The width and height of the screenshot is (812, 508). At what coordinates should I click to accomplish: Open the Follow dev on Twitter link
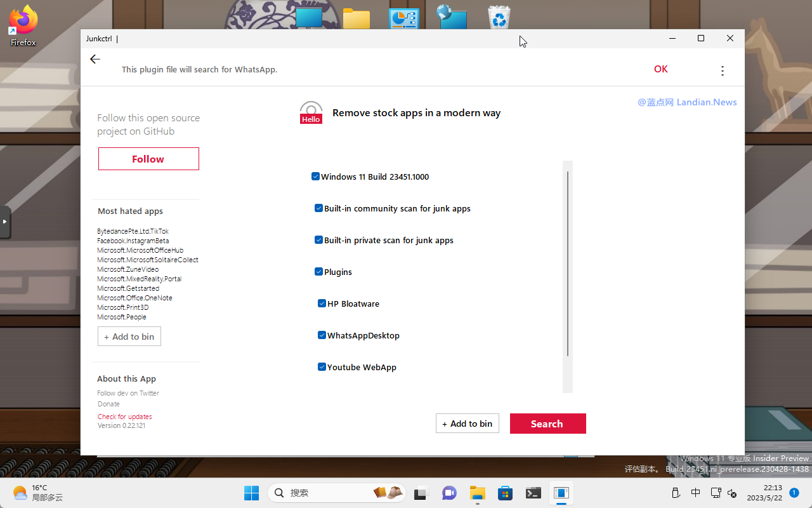(128, 393)
